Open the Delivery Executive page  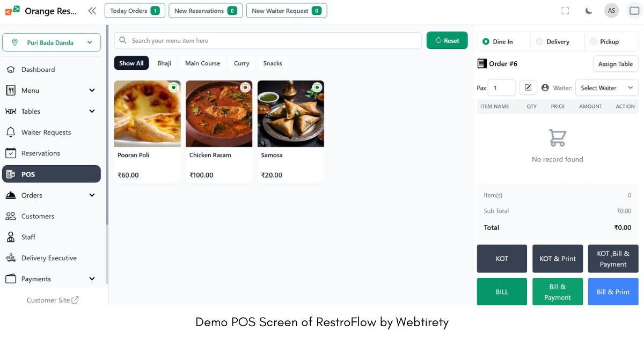pos(48,258)
